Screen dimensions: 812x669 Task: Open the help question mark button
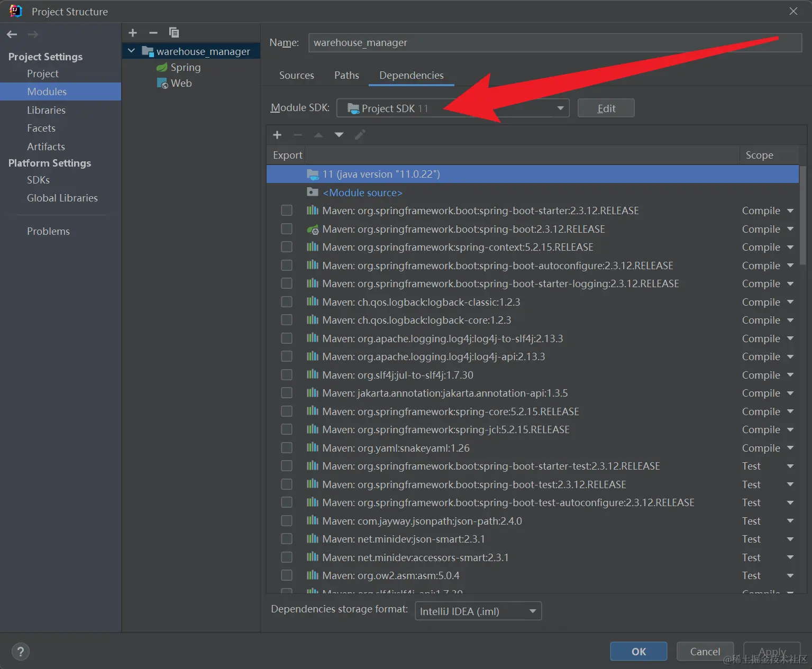click(x=21, y=652)
